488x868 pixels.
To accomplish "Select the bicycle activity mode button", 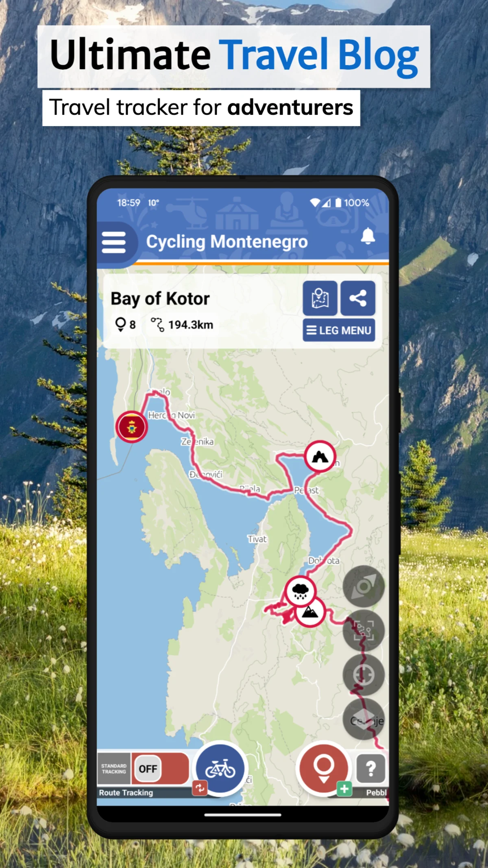I will click(x=220, y=768).
